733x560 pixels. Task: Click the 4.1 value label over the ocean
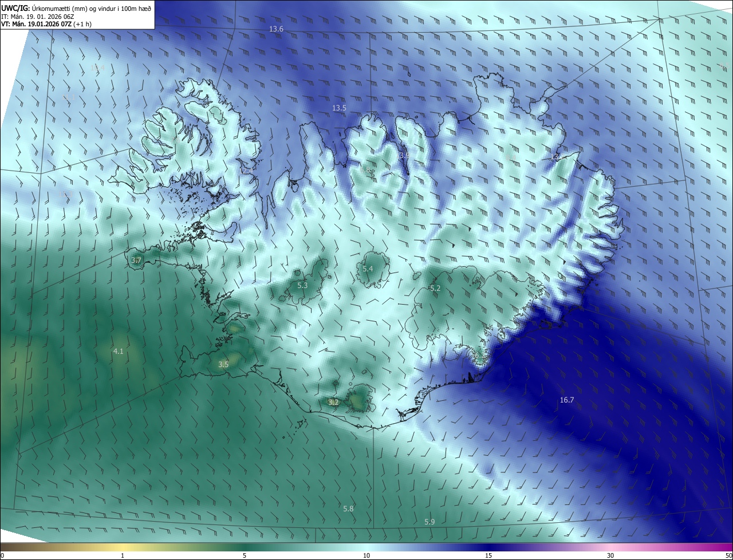click(118, 351)
